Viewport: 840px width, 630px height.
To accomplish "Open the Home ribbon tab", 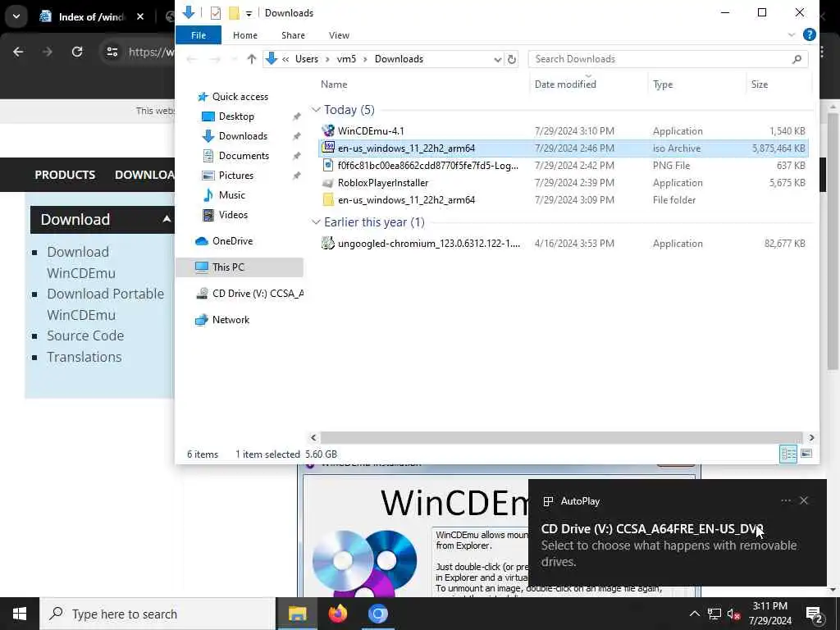I will tap(244, 35).
